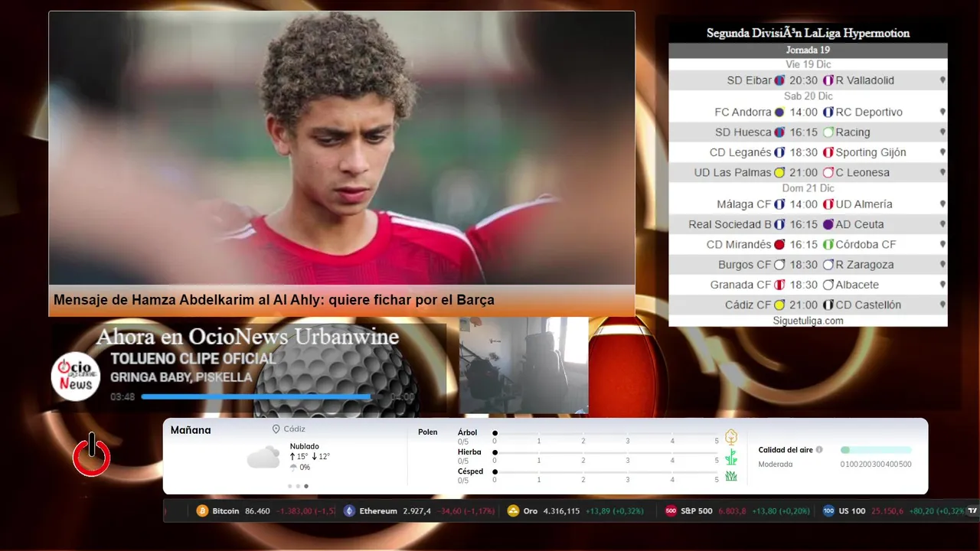
Task: Click the Ethereum coin icon in ticker
Action: click(349, 510)
